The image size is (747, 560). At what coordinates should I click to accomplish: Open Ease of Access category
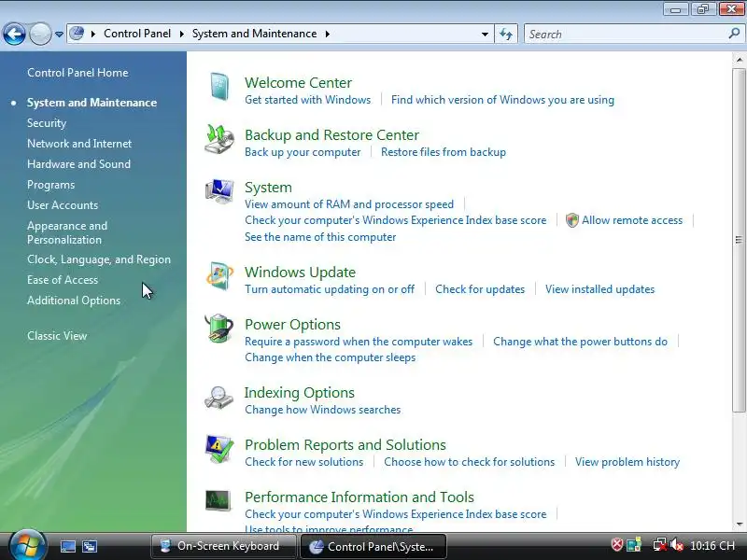pyautogui.click(x=63, y=280)
